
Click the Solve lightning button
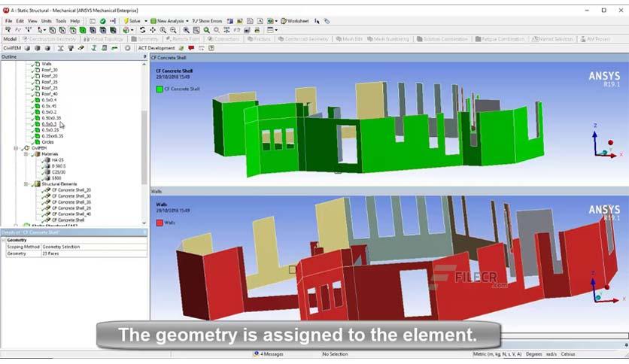coord(132,21)
